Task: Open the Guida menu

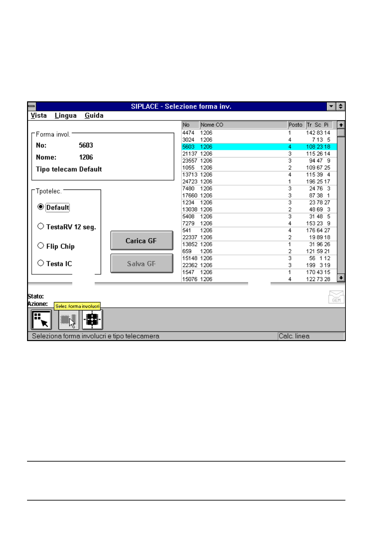Action: click(x=94, y=116)
